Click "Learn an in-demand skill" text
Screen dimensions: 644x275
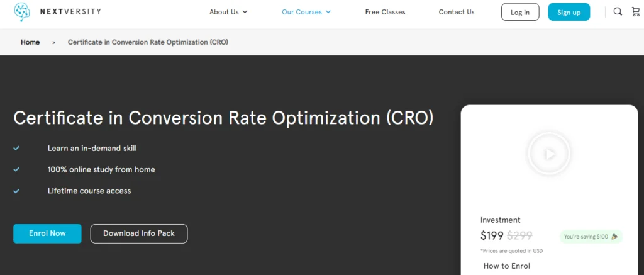(92, 148)
